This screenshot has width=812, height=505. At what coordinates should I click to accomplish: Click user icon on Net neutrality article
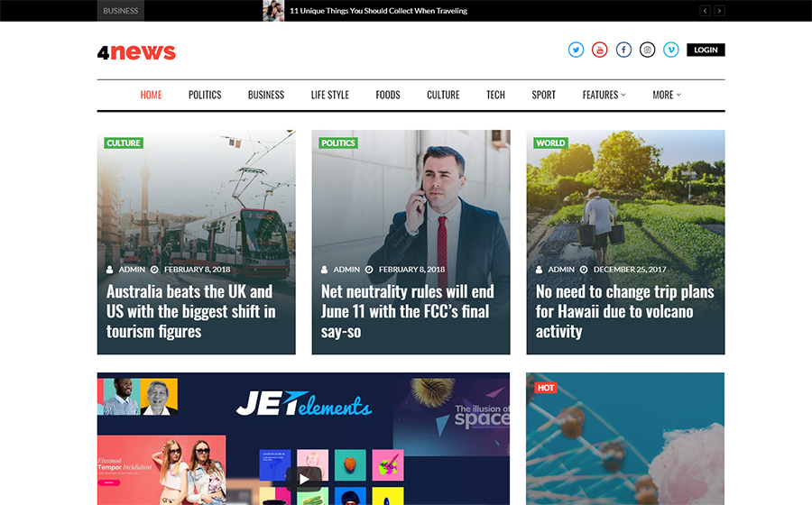click(x=324, y=270)
